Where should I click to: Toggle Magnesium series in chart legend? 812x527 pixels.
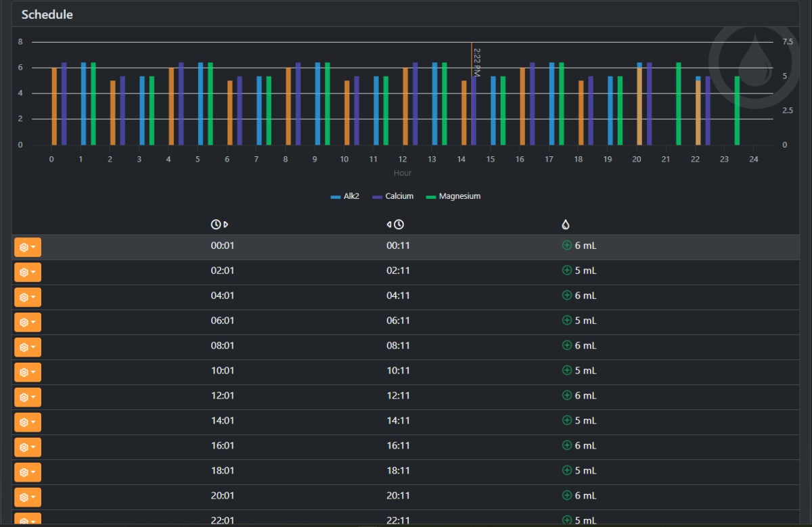coord(453,196)
